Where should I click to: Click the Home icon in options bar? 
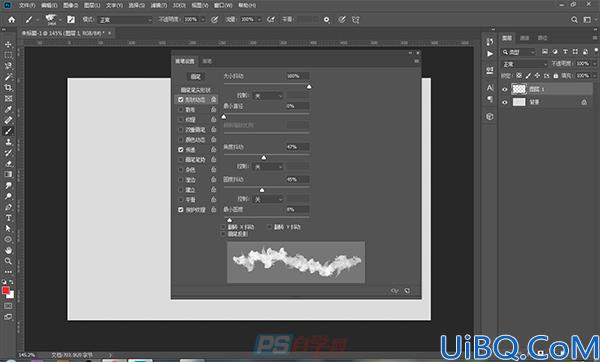click(x=11, y=20)
